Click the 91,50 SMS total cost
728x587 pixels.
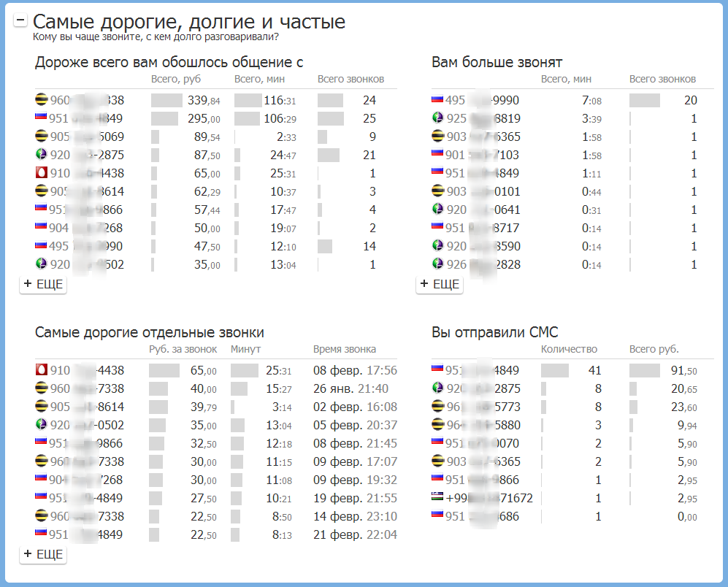684,371
